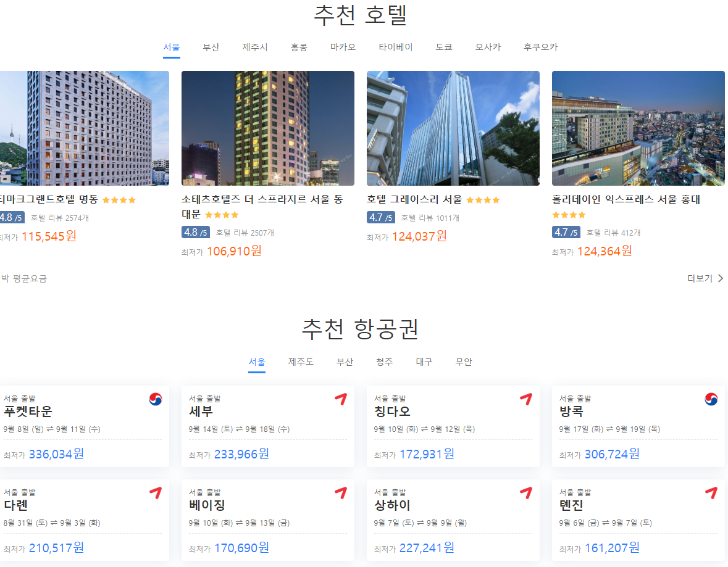Open the 푸켓타운 flight destination

(x=28, y=412)
